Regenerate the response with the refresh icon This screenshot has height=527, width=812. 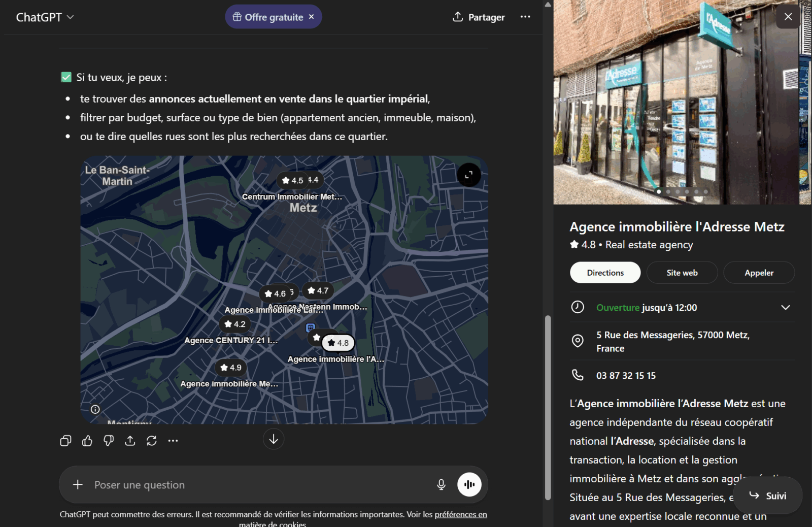152,441
